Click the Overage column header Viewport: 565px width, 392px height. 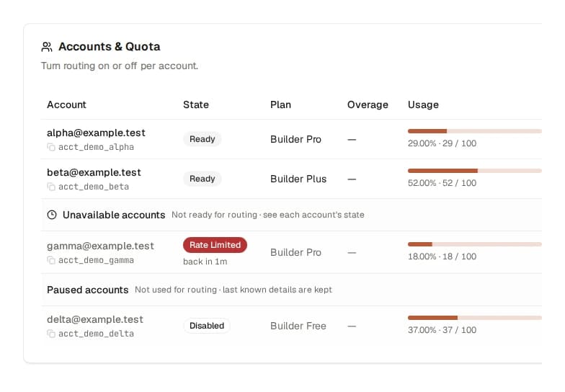368,105
